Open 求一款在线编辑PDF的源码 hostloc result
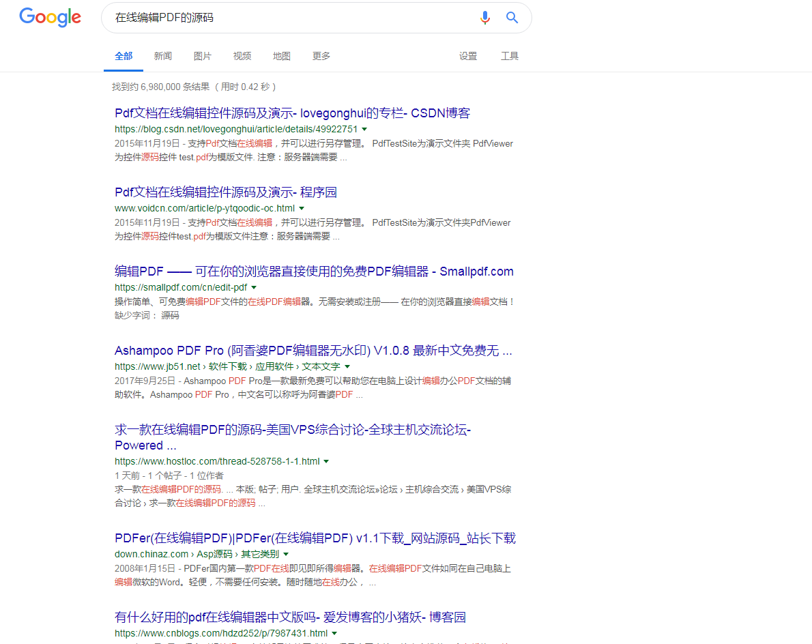 tap(293, 437)
